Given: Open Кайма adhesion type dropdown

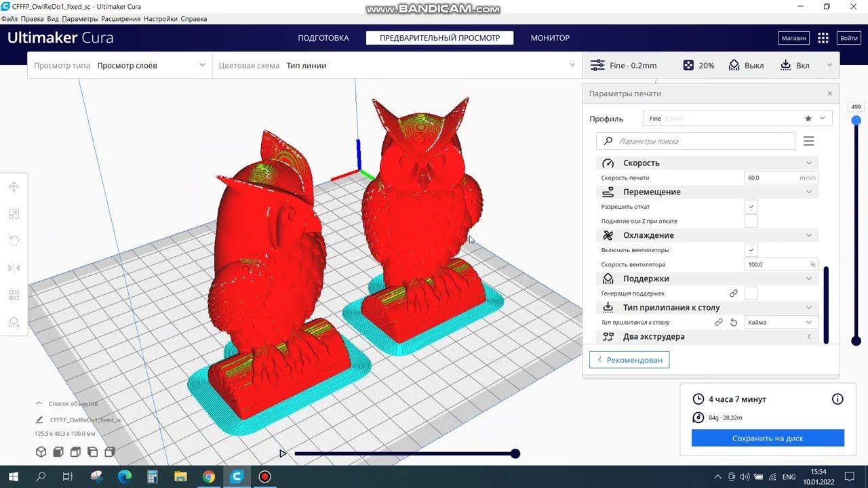Looking at the screenshot, I should 781,323.
